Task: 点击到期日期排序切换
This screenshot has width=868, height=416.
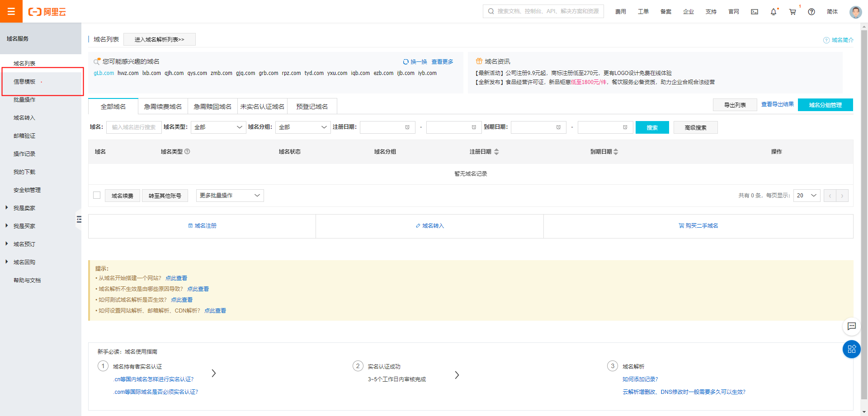Action: point(616,151)
